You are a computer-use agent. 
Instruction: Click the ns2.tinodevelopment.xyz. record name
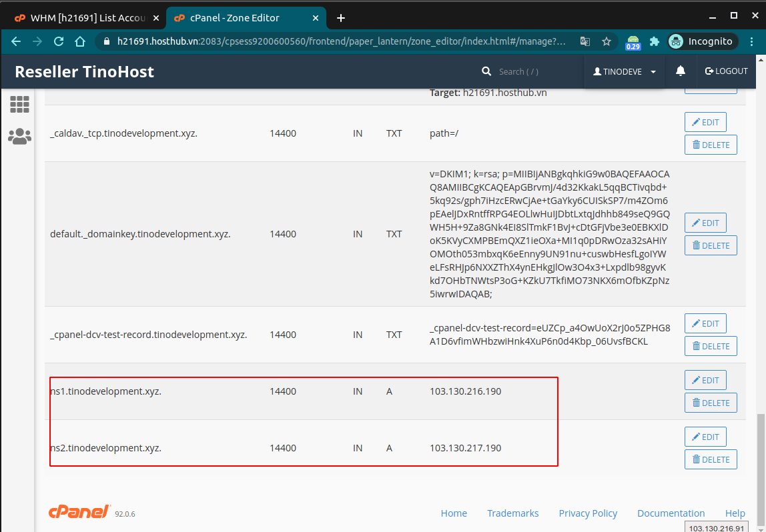[105, 448]
